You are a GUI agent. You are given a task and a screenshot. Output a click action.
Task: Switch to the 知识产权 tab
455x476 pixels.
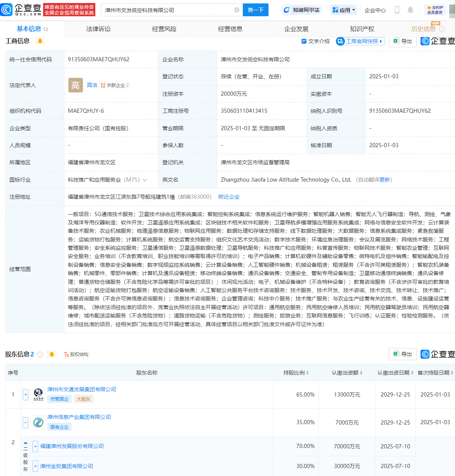362,29
